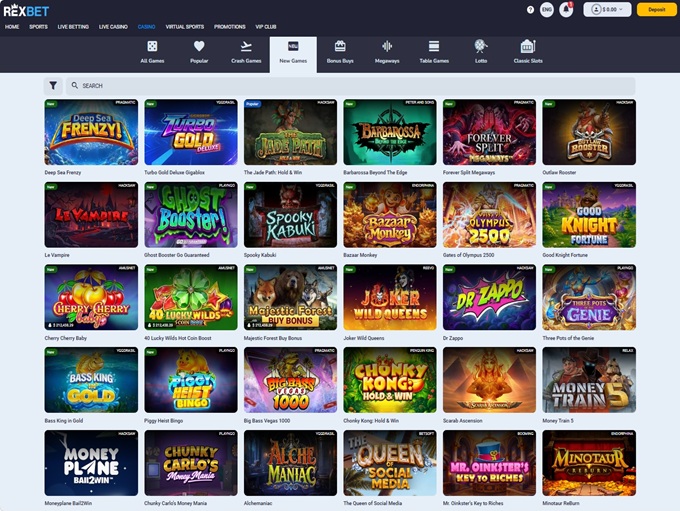Open the notifications bell icon
The height and width of the screenshot is (511, 680).
566,10
